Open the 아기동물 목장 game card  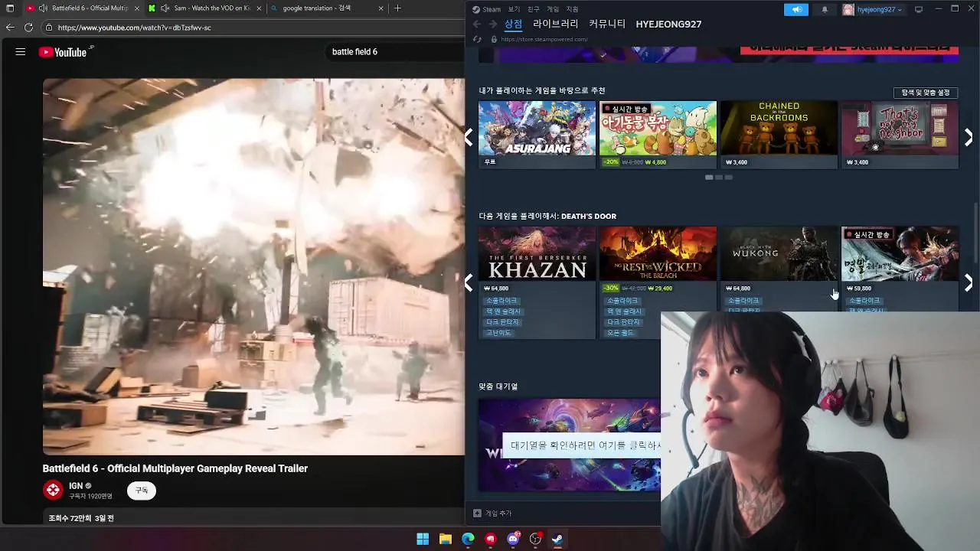click(x=658, y=135)
